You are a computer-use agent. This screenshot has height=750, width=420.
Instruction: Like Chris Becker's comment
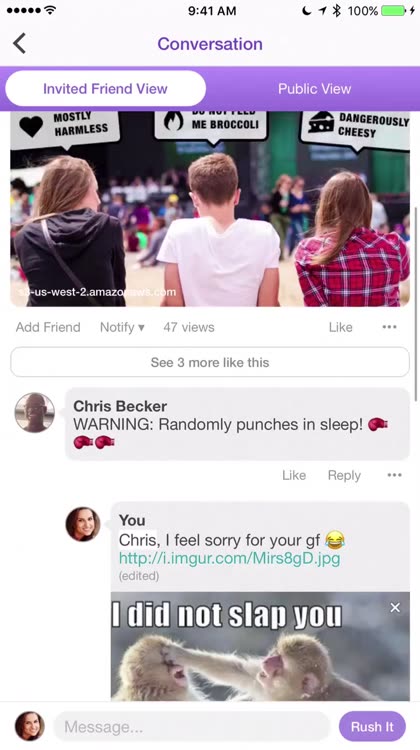pyautogui.click(x=294, y=475)
